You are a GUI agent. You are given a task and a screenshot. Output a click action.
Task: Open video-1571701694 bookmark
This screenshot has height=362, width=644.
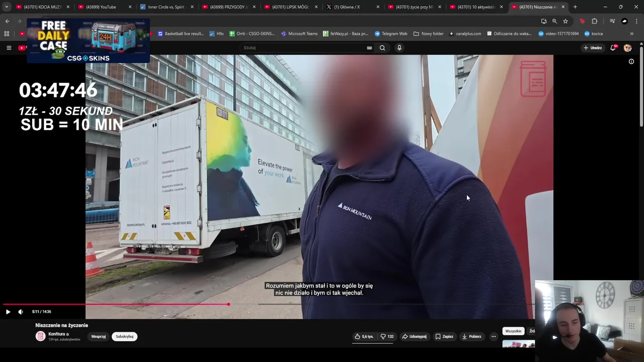pyautogui.click(x=559, y=34)
